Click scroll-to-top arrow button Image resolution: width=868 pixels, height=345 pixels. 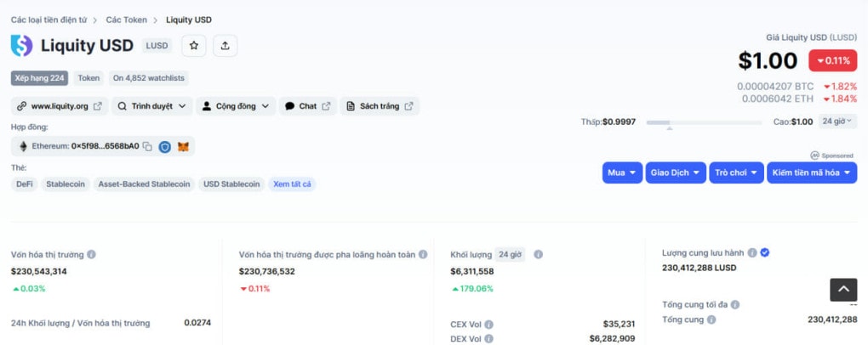[x=843, y=290]
